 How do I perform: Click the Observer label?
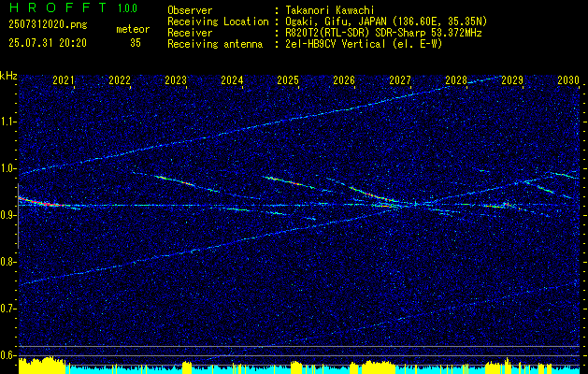coord(190,10)
